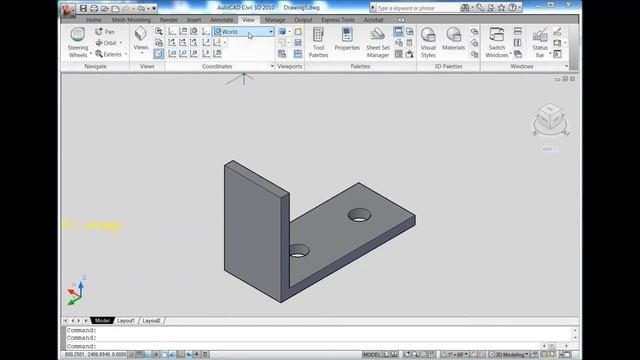Open the AutoCAD application menu button

(x=68, y=10)
